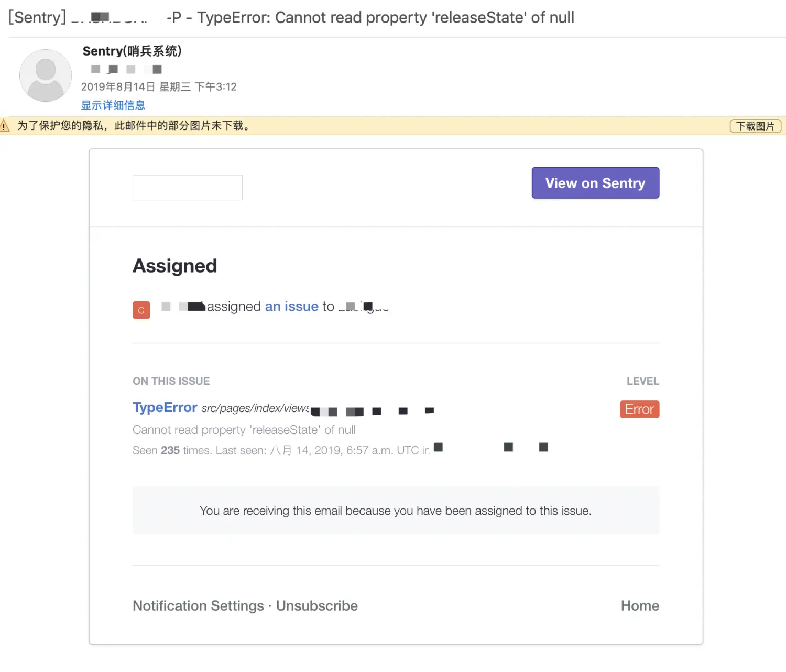Open the TypeError issue link
This screenshot has width=786, height=672.
pos(165,407)
